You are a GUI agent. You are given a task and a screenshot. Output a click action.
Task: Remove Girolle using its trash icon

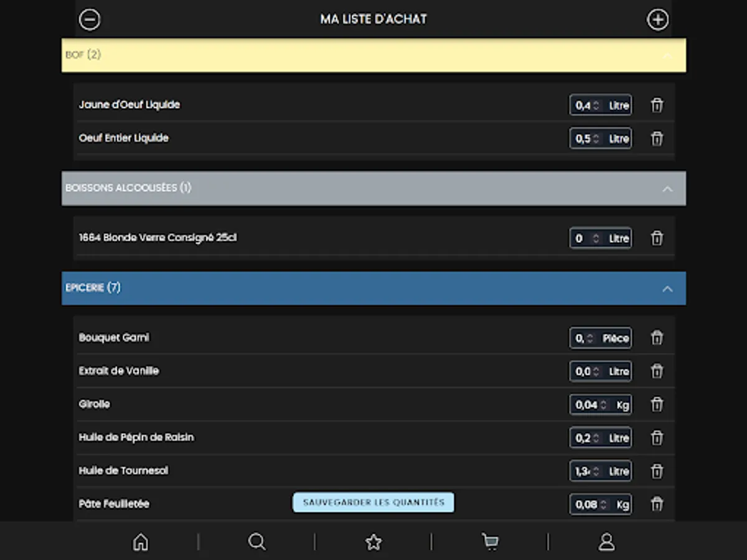coord(657,404)
